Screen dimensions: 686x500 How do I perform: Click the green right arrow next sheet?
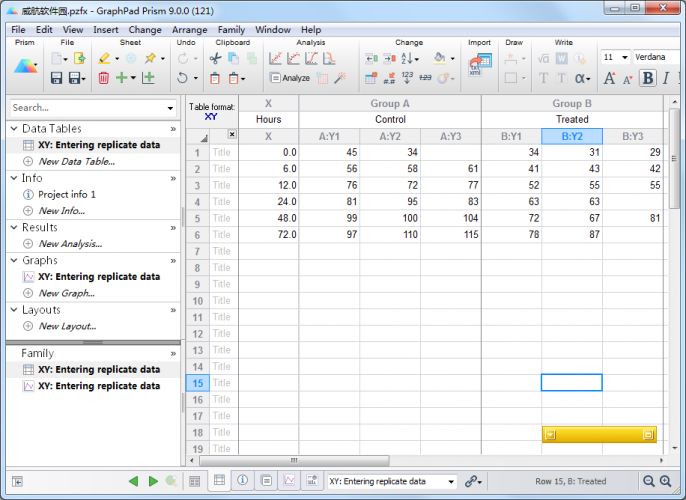click(x=153, y=481)
